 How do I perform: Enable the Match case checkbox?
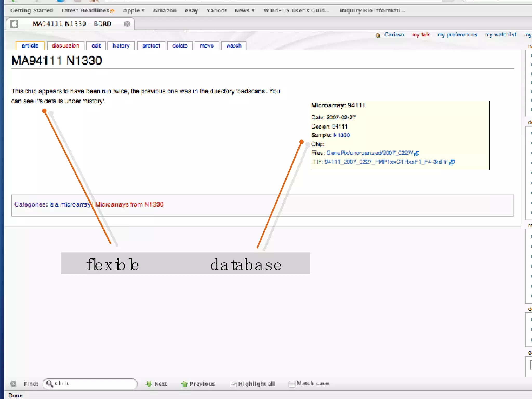click(x=292, y=384)
